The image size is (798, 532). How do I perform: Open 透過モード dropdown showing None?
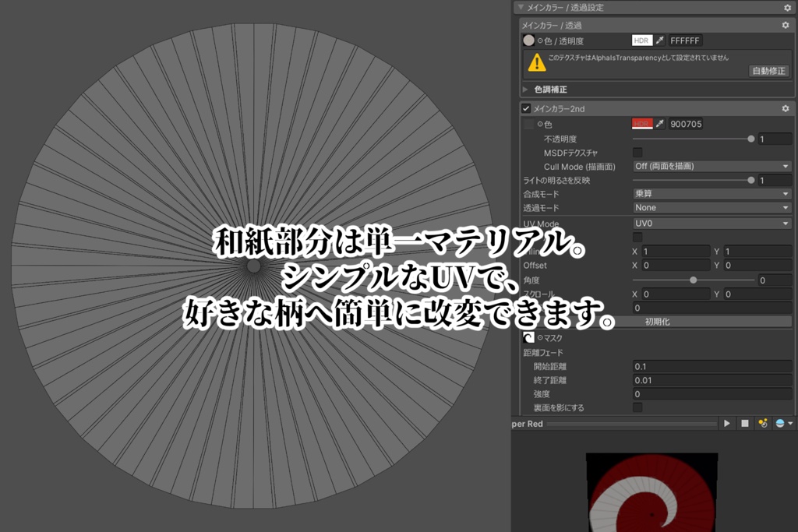tap(712, 207)
